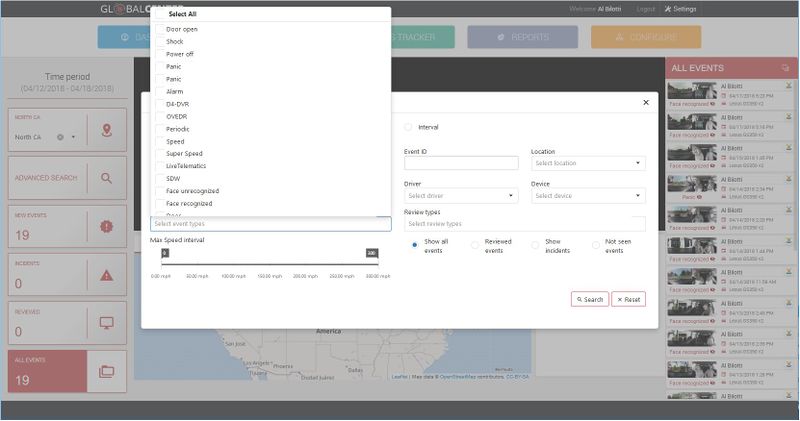800x421 pixels.
Task: Expand the Location dropdown
Action: tap(588, 163)
